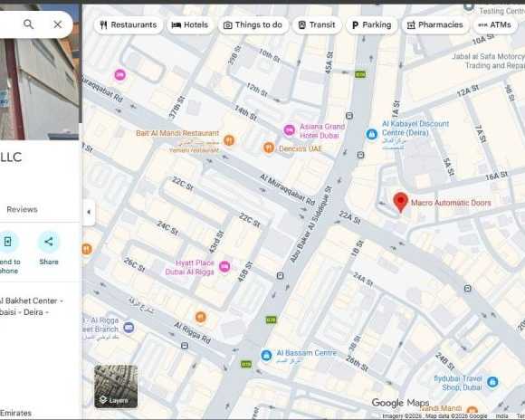Click the Share icon button

coord(49,242)
